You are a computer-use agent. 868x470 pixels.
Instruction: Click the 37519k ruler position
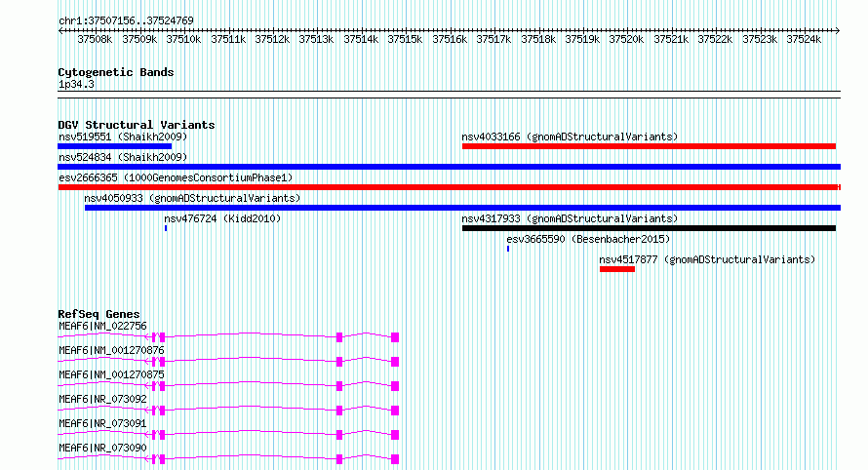pyautogui.click(x=582, y=39)
